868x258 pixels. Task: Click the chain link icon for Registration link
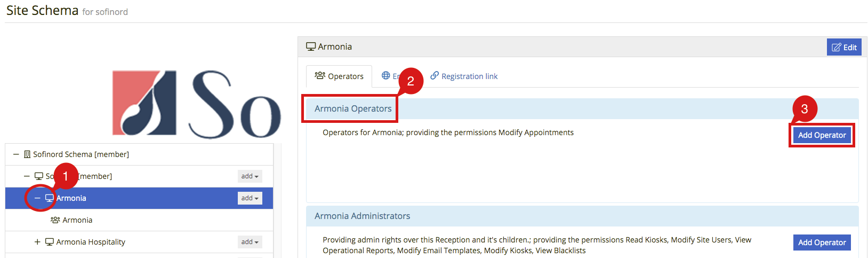pos(435,76)
